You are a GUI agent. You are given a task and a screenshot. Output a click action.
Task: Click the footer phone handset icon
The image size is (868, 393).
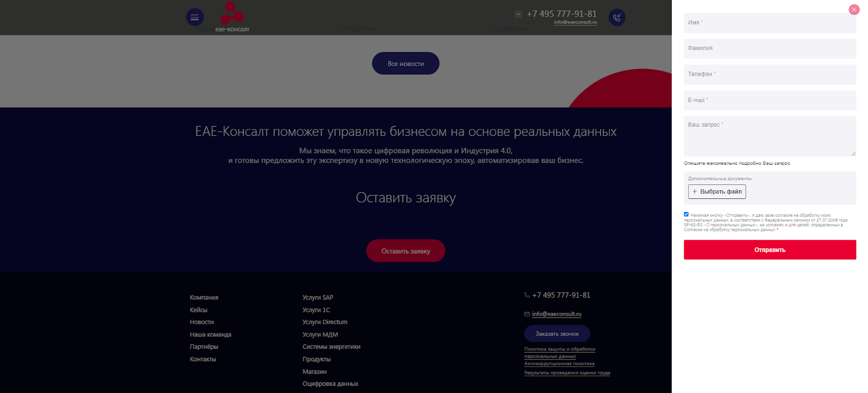coord(527,295)
